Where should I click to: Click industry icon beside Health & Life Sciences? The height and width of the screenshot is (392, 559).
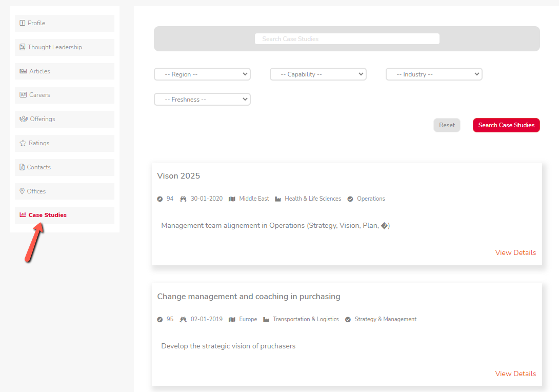pyautogui.click(x=278, y=199)
